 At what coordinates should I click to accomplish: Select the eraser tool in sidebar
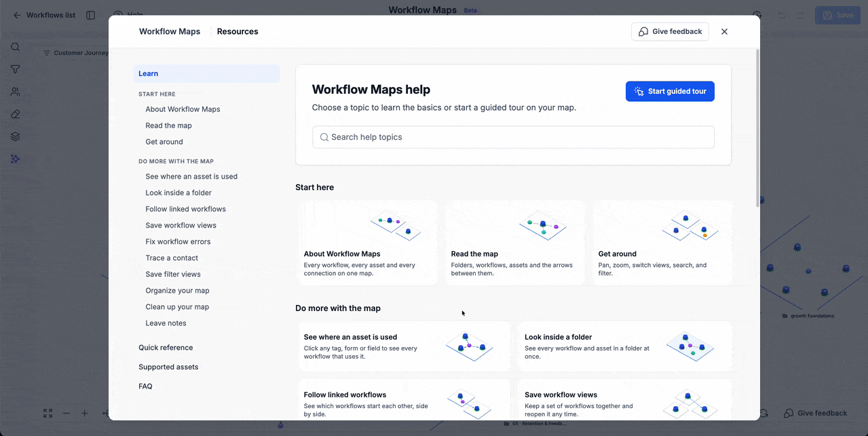(15, 114)
